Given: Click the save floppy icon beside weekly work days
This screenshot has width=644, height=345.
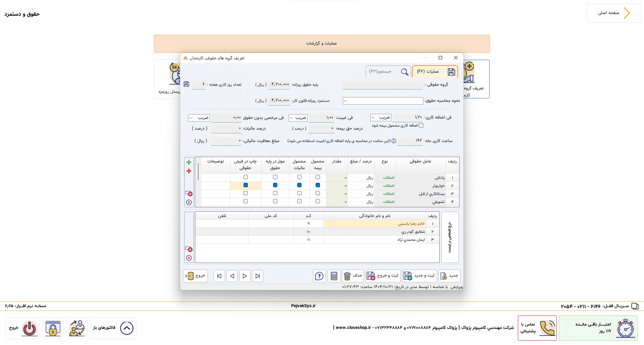Looking at the screenshot, I should 186,84.
